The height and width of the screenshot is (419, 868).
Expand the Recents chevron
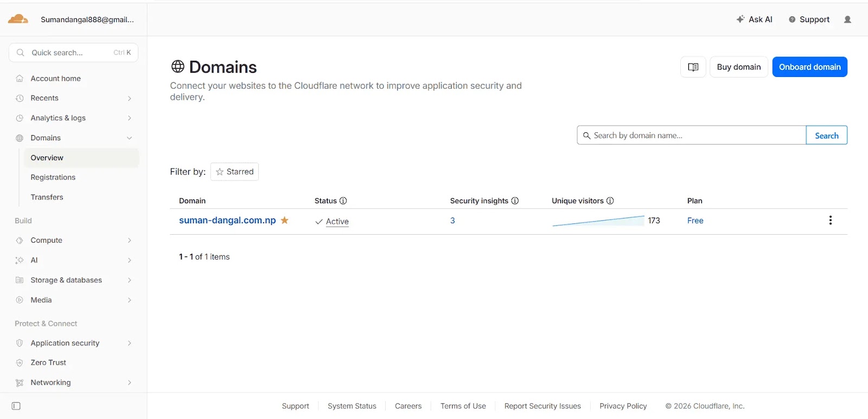129,98
